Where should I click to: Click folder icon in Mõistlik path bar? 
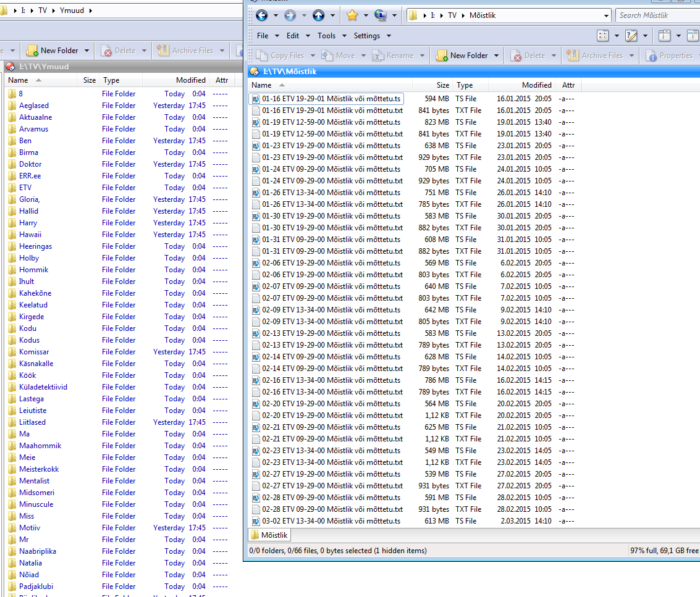pos(413,15)
